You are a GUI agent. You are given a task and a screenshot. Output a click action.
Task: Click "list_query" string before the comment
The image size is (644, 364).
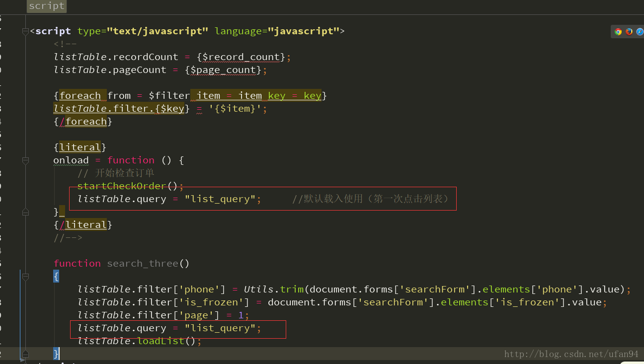(x=220, y=199)
